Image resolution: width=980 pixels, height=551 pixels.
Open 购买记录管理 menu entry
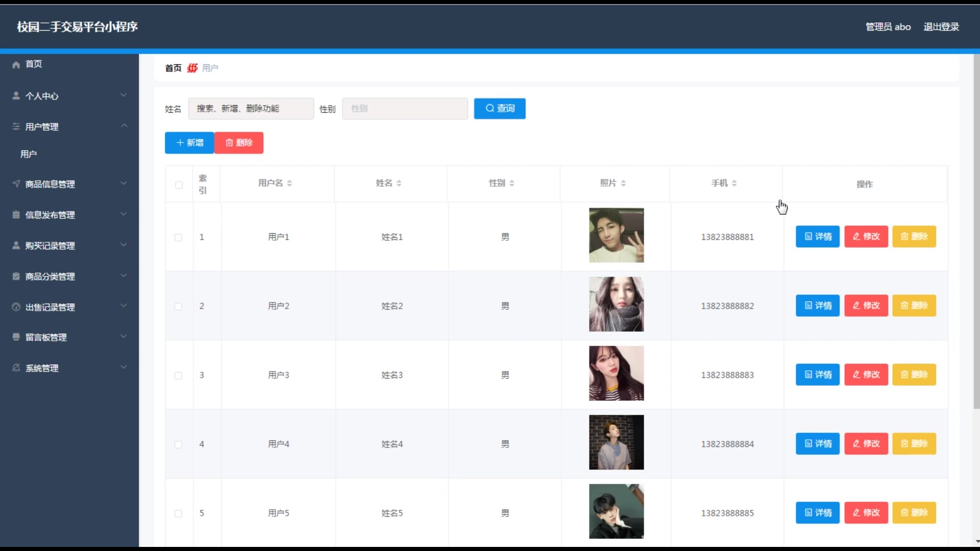[x=69, y=246]
